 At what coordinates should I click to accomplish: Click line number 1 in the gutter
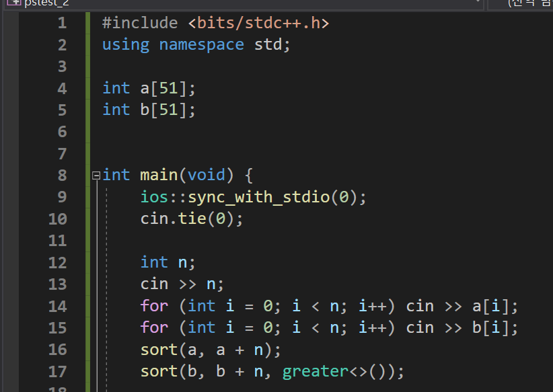tap(63, 24)
